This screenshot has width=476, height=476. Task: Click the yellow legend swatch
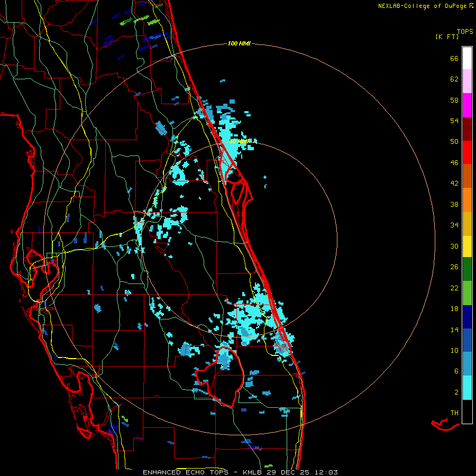coord(467,246)
